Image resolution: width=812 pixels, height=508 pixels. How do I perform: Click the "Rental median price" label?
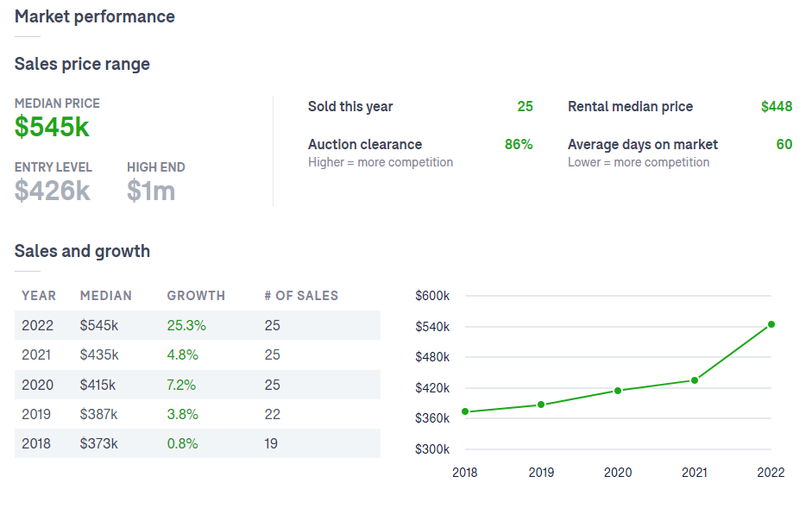[630, 106]
